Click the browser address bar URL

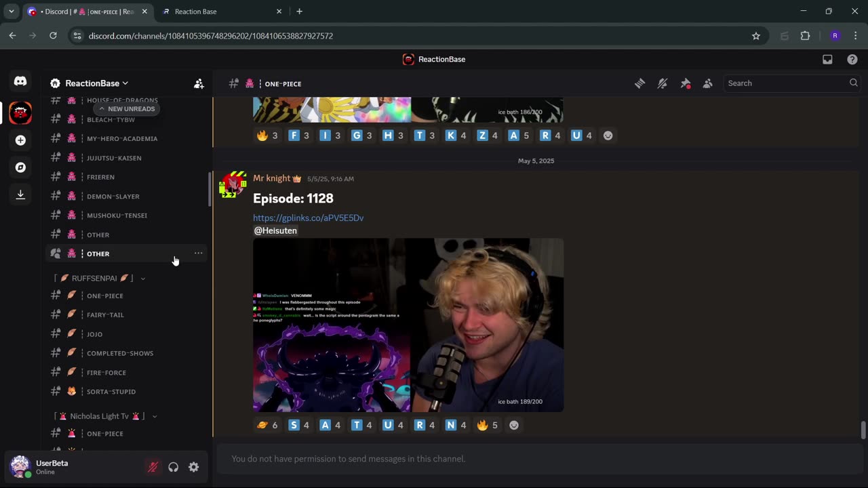[x=211, y=36]
